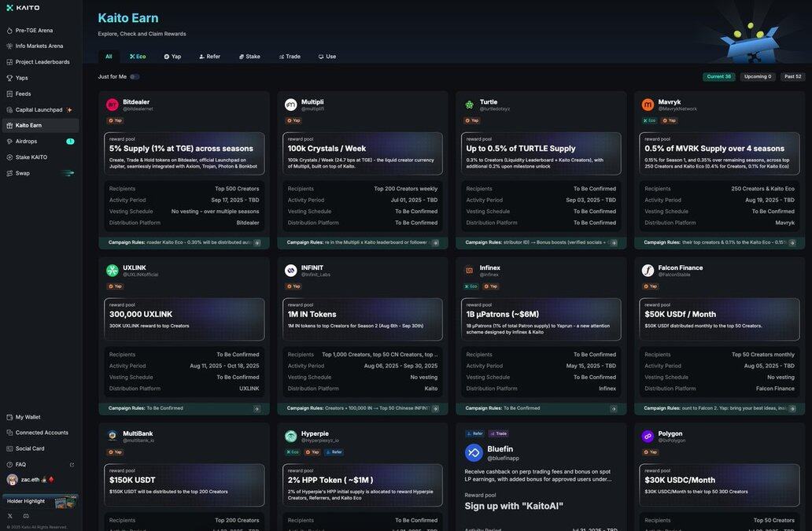This screenshot has height=531, width=812.
Task: Expand Mavryk campaign rules arrow
Action: pos(792,243)
